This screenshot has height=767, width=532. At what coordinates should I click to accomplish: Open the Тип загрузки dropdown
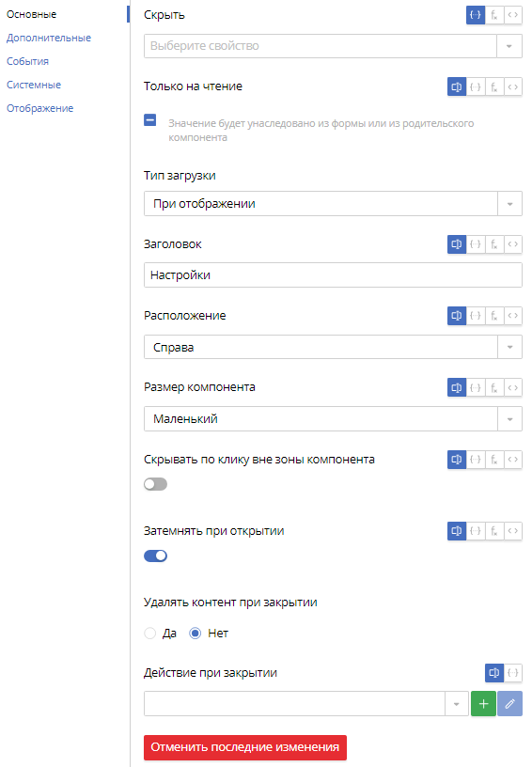333,203
